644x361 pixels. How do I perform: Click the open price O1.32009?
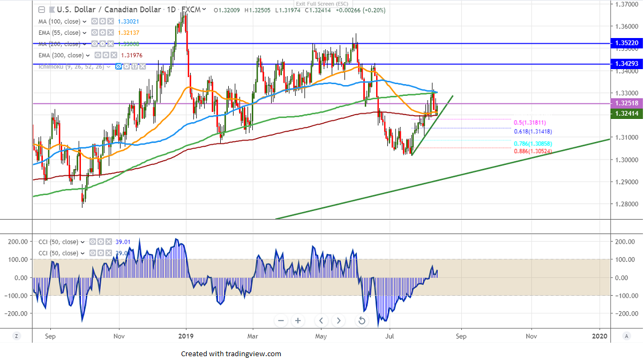pos(227,10)
